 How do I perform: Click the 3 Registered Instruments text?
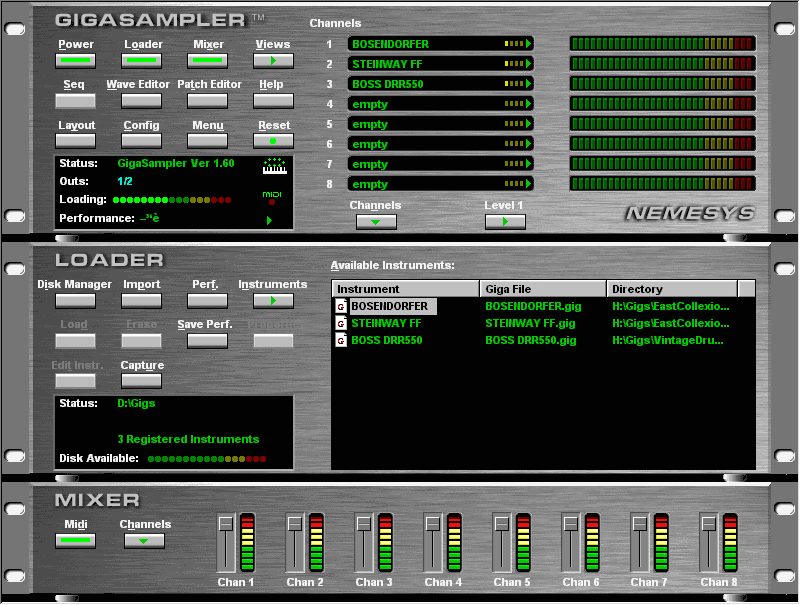188,439
